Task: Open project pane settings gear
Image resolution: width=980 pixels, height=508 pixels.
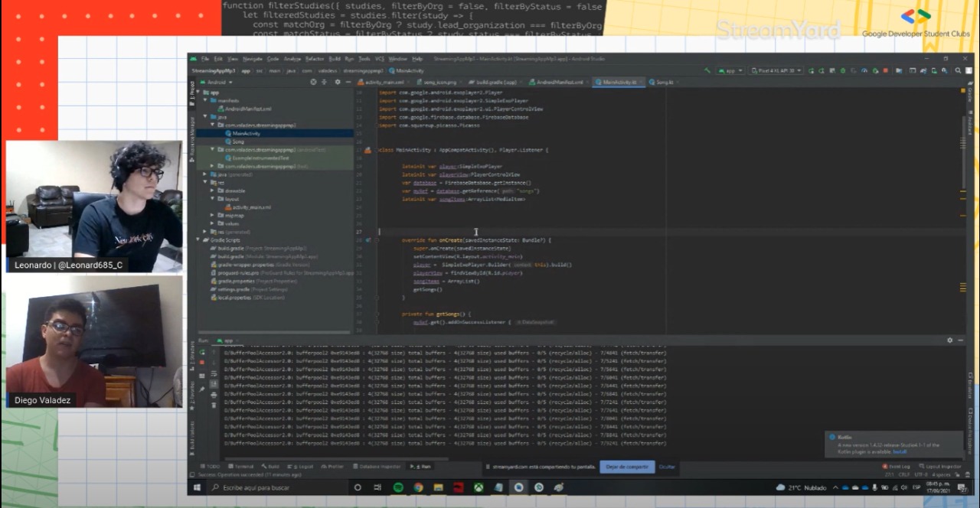Action: 336,82
